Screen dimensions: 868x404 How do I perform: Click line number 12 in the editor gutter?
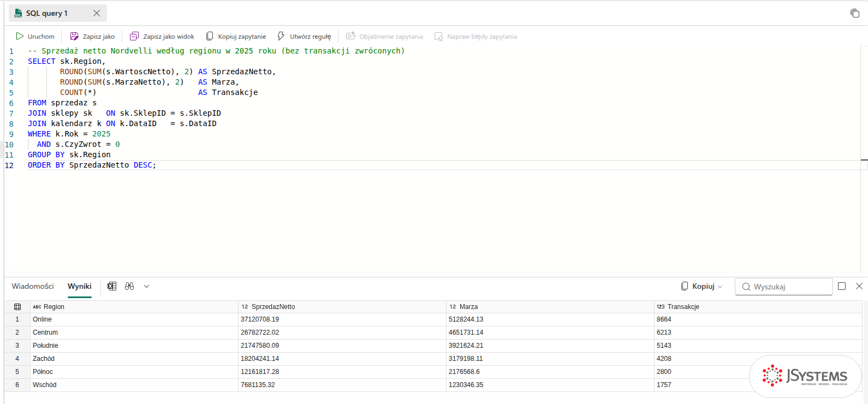9,165
